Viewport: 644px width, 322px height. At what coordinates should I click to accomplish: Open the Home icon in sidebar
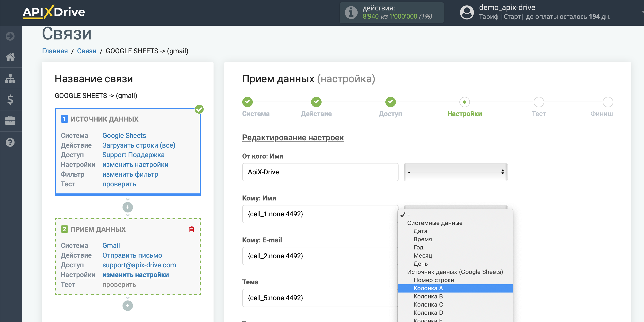pyautogui.click(x=10, y=57)
